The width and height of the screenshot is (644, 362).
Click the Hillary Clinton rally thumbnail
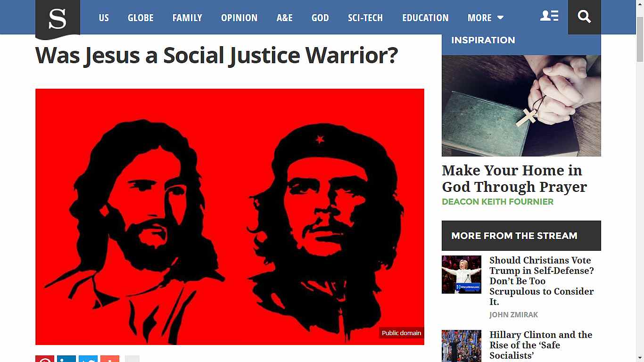[x=462, y=275]
